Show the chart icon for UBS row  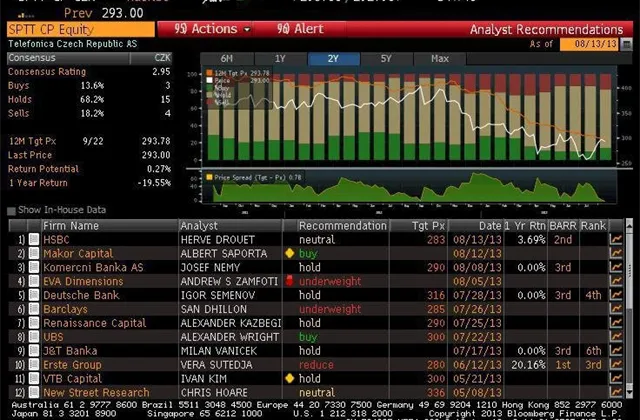(x=616, y=337)
